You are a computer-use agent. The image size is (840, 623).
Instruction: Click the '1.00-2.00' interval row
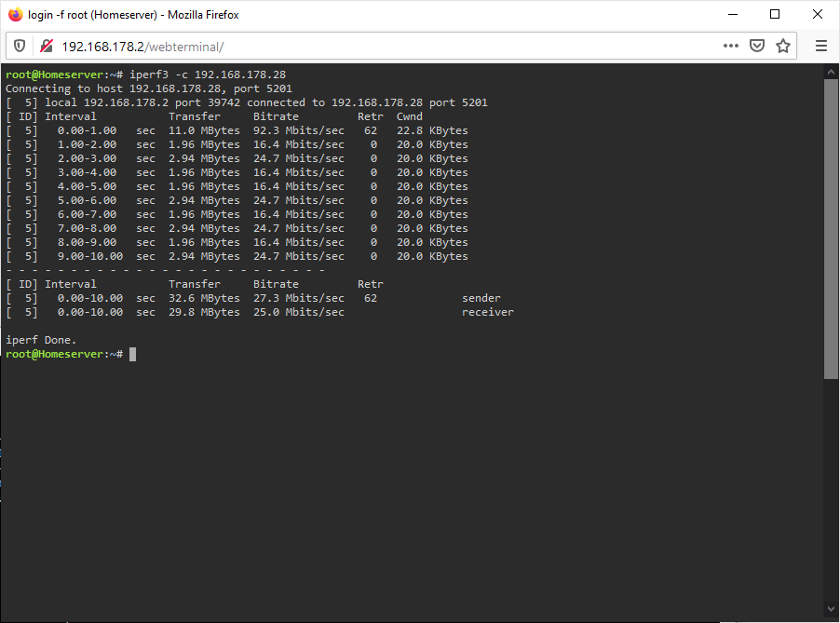tap(237, 144)
